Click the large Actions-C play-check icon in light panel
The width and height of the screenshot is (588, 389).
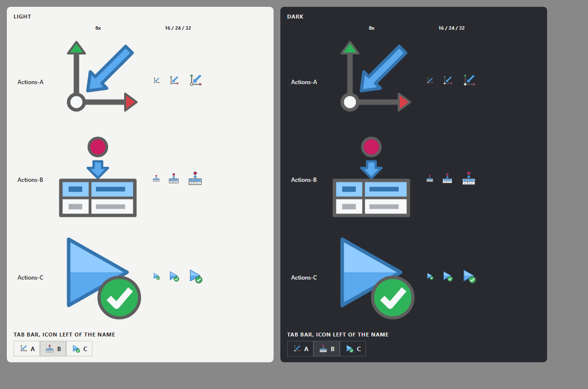(x=104, y=278)
